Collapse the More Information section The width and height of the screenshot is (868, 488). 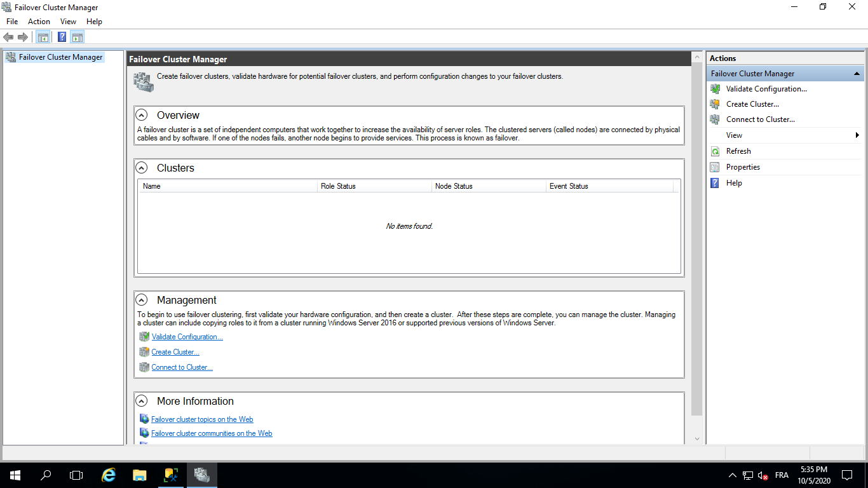coord(143,402)
